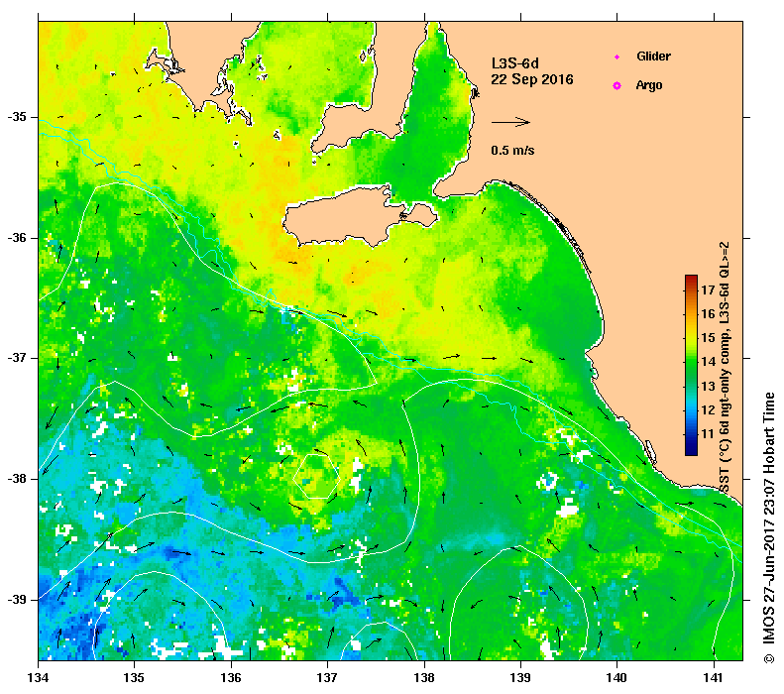Click the 141 longitude axis label
Viewport: 784px width, 694px height.
point(714,678)
